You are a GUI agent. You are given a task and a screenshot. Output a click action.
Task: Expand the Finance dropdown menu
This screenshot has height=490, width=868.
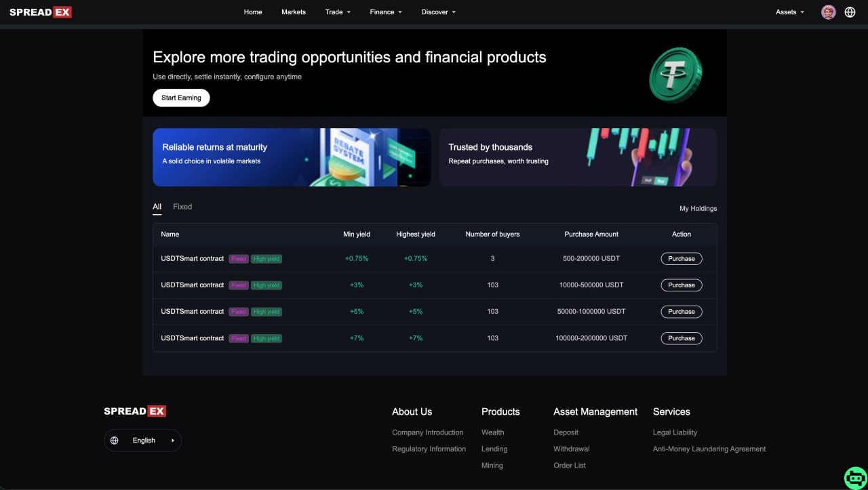click(x=386, y=12)
